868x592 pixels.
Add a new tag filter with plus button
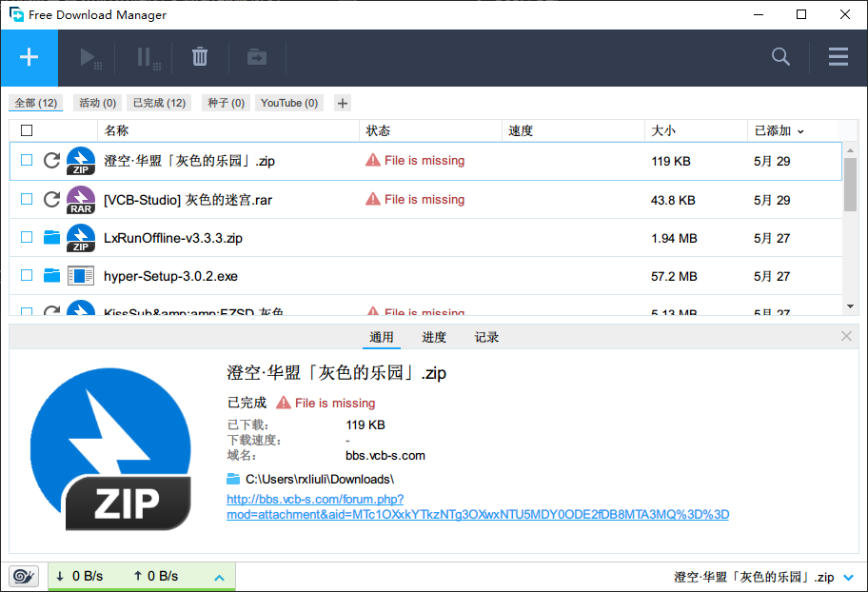tap(343, 103)
